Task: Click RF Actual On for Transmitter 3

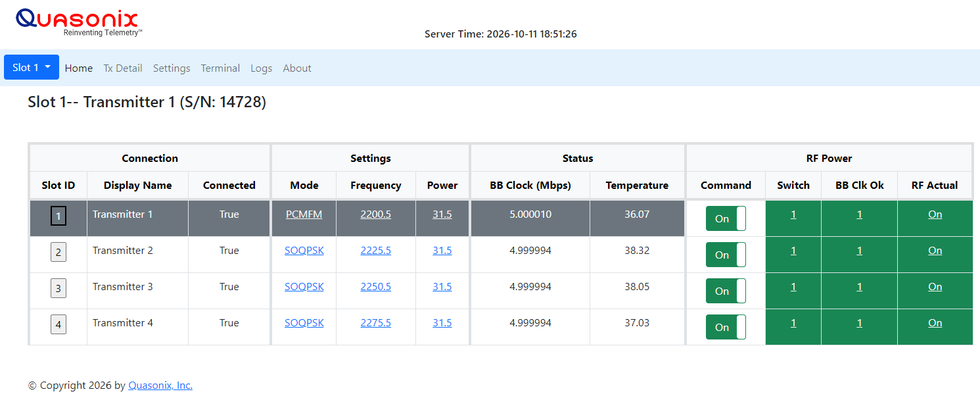Action: [x=935, y=287]
